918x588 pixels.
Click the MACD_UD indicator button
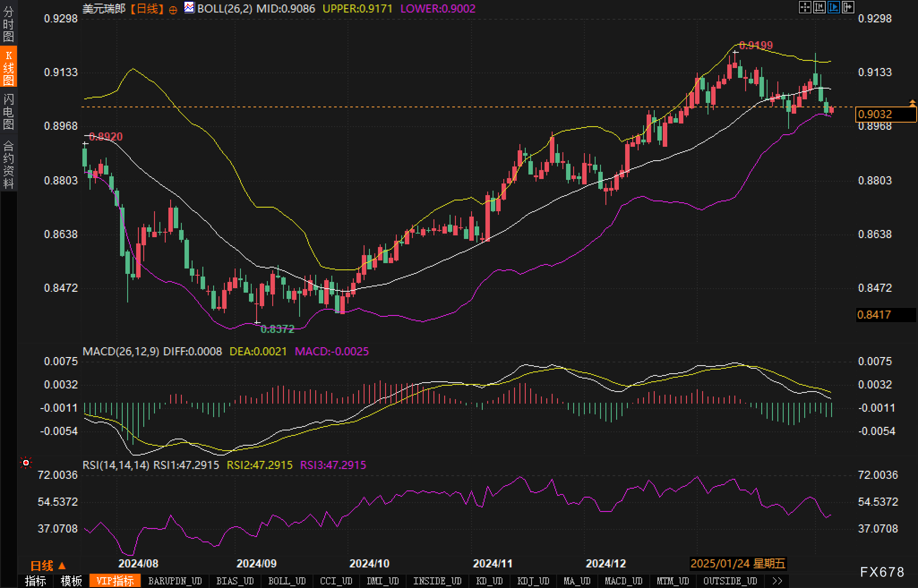(x=623, y=581)
